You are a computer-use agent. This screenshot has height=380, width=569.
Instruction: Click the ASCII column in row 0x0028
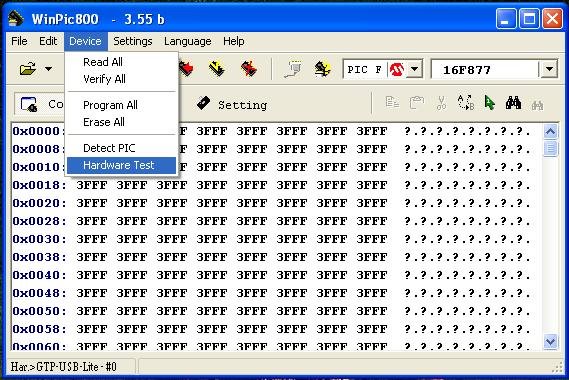[467, 221]
